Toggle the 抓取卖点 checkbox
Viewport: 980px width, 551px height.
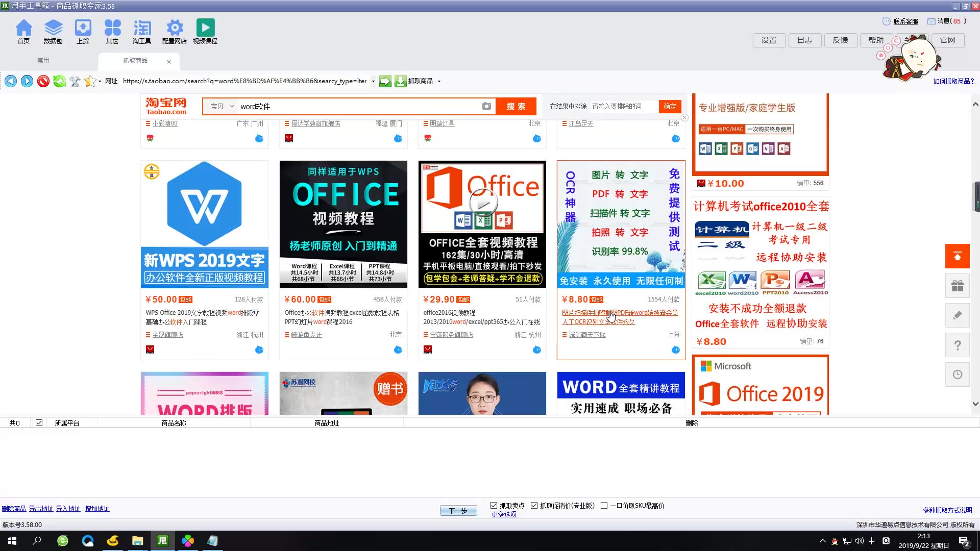(494, 506)
